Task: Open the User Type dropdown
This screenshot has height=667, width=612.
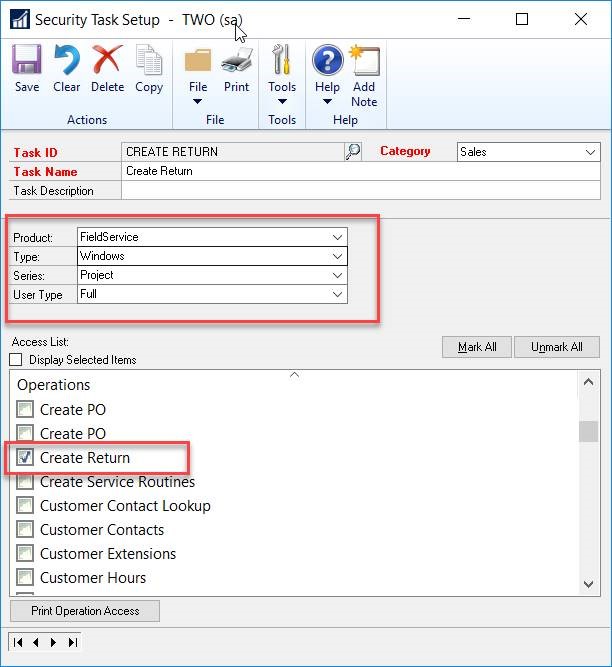Action: point(337,294)
